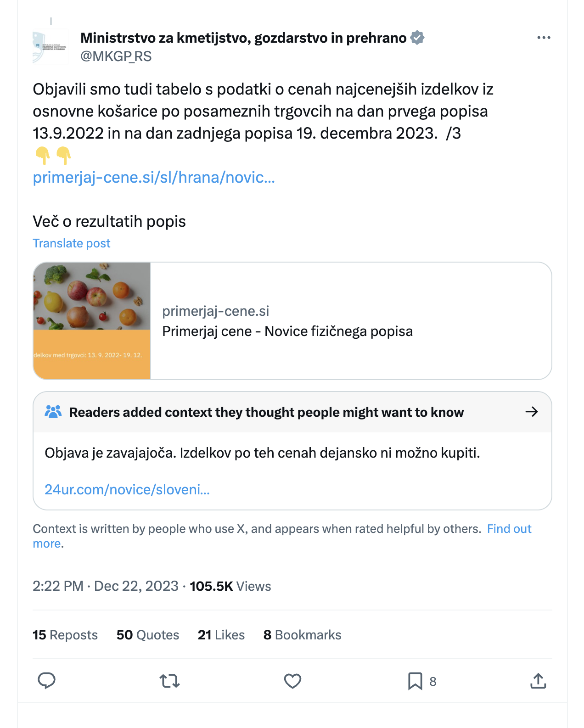Click the @MKGP_RS handle
This screenshot has height=728, width=584.
116,56
